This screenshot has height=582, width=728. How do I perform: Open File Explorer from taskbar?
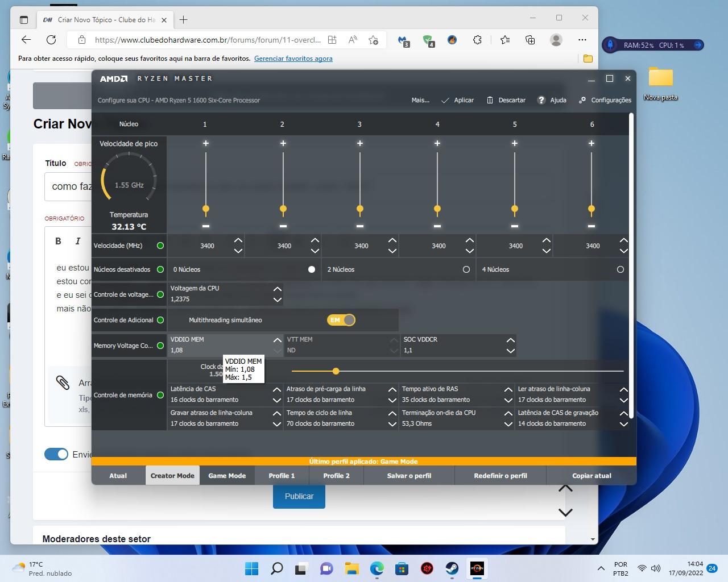[351, 568]
